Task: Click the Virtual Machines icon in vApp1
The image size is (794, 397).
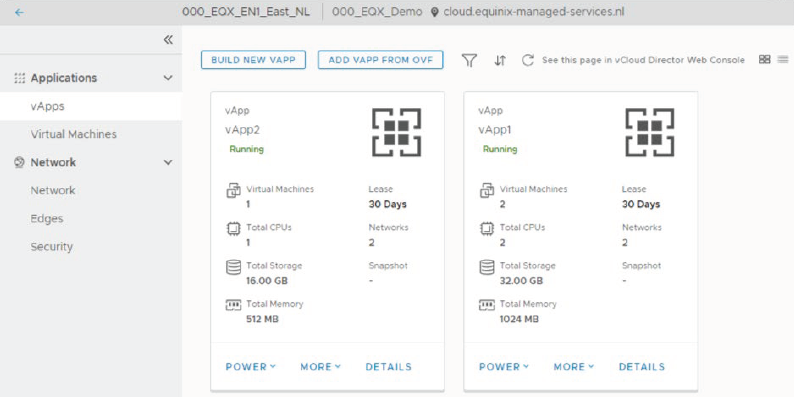Action: (487, 191)
